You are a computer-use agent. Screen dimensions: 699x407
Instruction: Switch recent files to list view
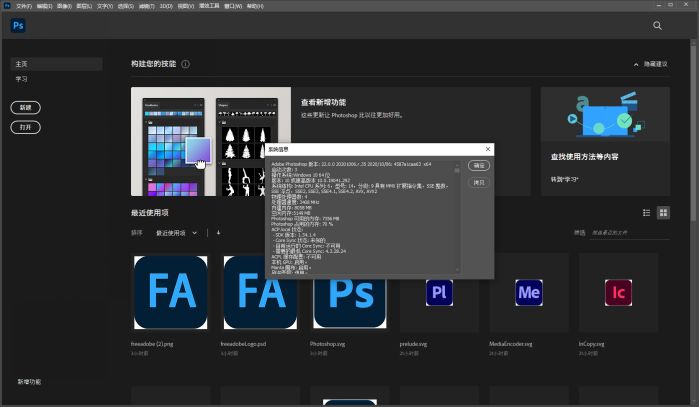646,213
